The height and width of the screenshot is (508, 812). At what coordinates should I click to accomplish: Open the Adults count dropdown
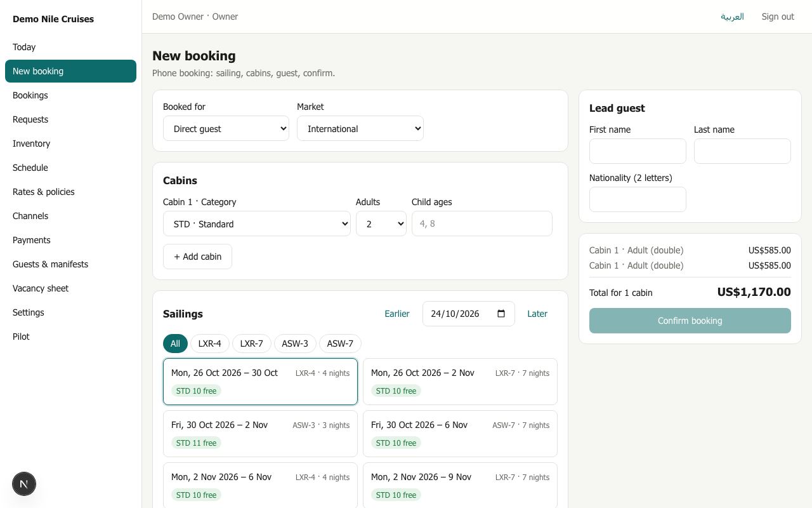pyautogui.click(x=381, y=224)
